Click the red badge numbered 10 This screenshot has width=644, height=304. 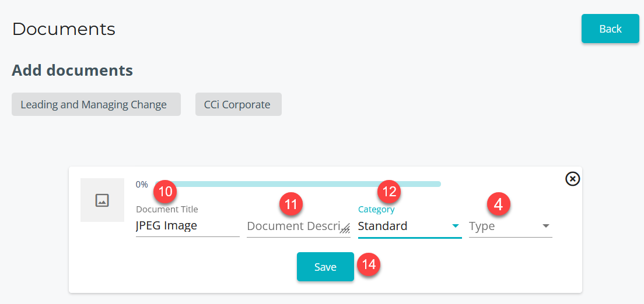coord(166,191)
